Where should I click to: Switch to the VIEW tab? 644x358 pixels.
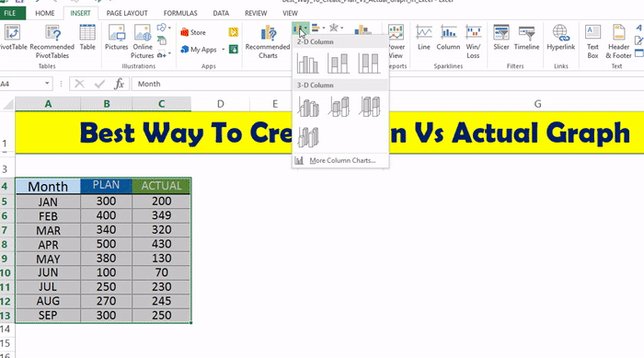click(290, 13)
